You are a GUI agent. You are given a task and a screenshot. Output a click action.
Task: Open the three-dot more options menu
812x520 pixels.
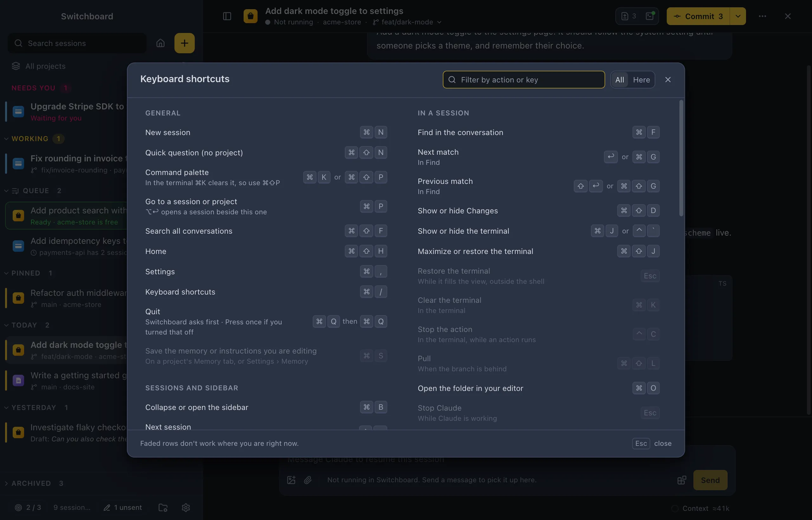tap(762, 16)
